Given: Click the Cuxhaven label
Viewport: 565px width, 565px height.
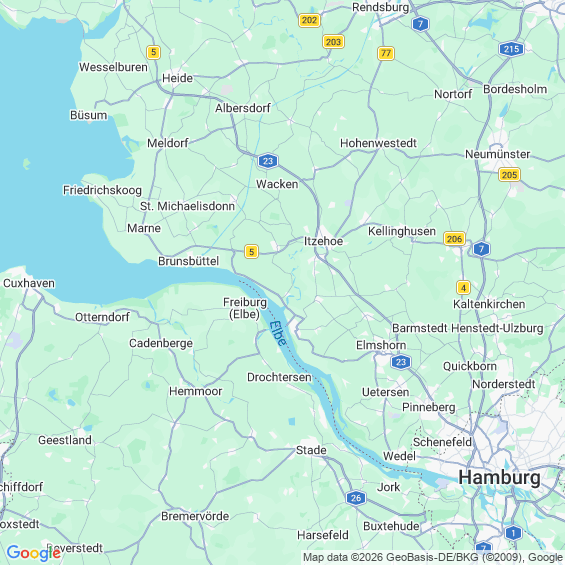Looking at the screenshot, I should [29, 283].
